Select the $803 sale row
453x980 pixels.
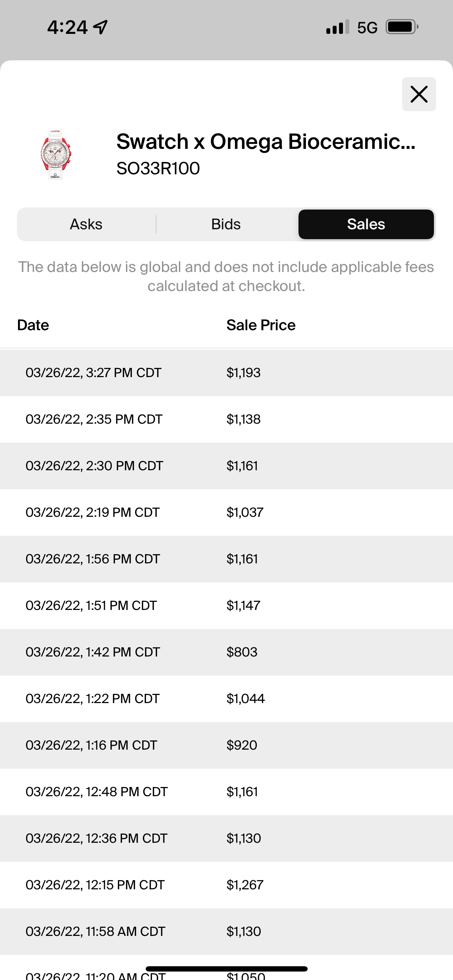pos(226,652)
